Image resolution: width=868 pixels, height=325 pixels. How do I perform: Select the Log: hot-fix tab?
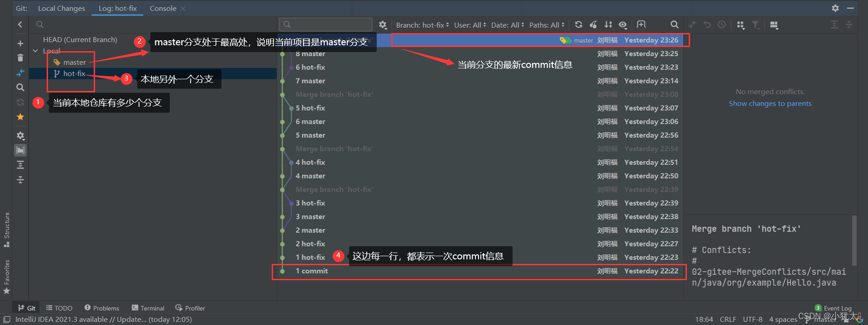[118, 8]
